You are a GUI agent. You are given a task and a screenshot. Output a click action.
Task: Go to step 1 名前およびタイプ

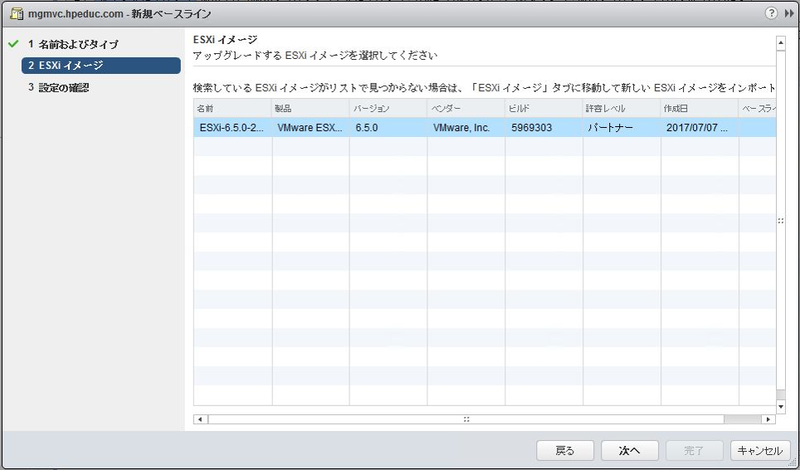click(73, 44)
